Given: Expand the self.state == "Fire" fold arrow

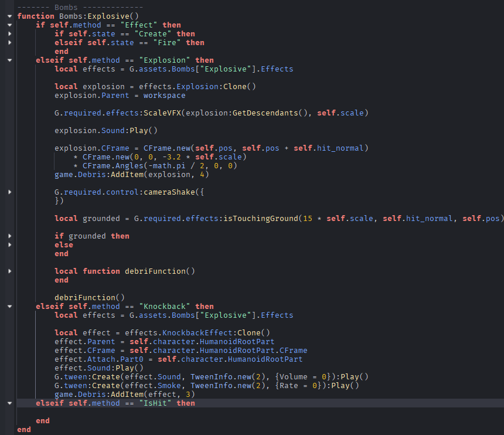Looking at the screenshot, I should tap(9, 42).
